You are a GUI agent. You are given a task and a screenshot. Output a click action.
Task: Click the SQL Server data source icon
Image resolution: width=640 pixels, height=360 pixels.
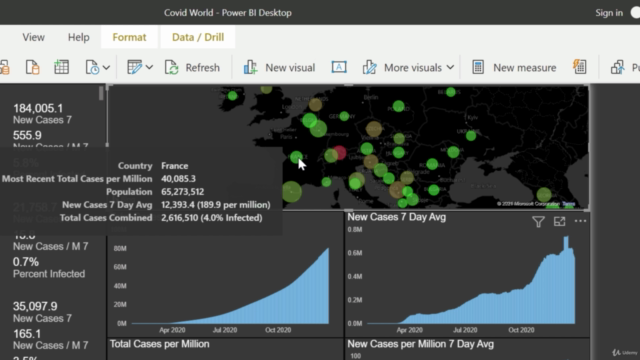tap(32, 67)
